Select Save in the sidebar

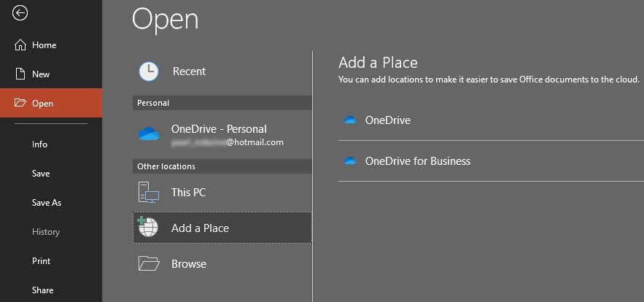[41, 174]
